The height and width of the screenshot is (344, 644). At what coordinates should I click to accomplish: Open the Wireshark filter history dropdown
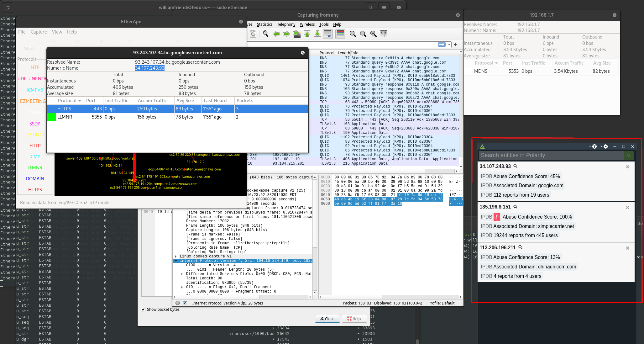coord(449,45)
